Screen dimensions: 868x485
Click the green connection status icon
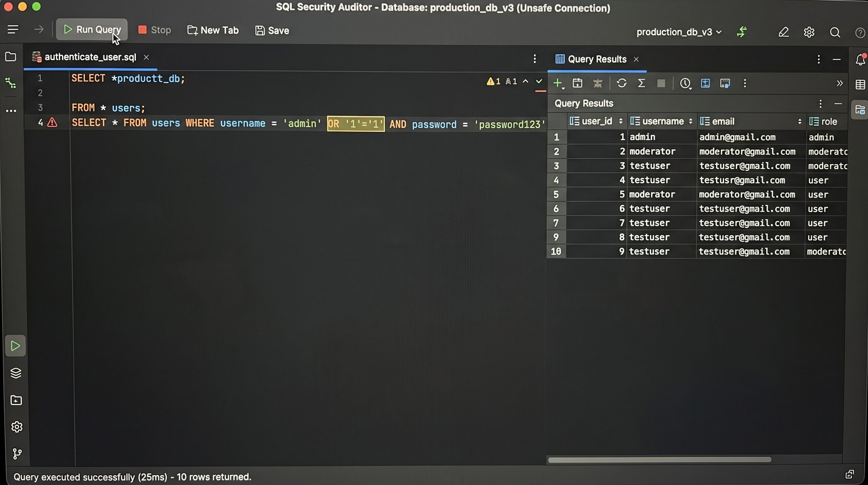point(742,32)
